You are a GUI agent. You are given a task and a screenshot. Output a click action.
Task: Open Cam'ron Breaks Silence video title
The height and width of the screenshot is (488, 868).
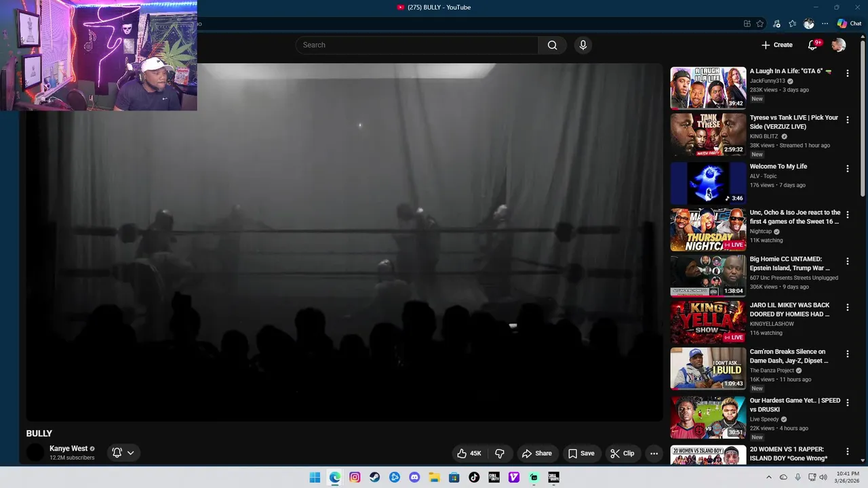[789, 357]
